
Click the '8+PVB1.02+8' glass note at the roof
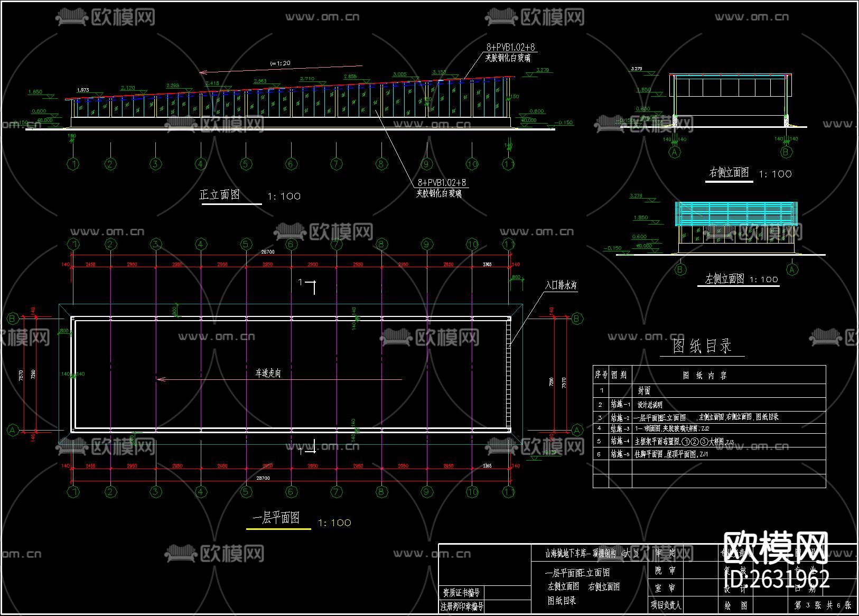pos(510,47)
